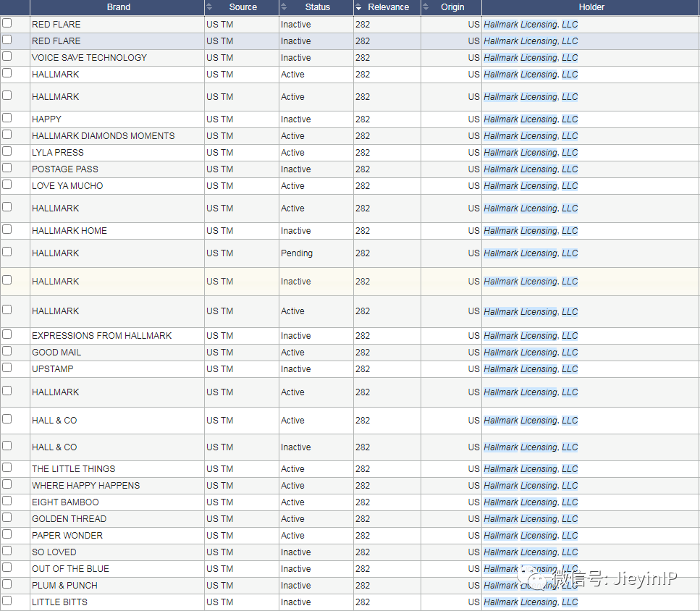The image size is (700, 611).
Task: Select the UPSTAMP brand text
Action: point(53,369)
